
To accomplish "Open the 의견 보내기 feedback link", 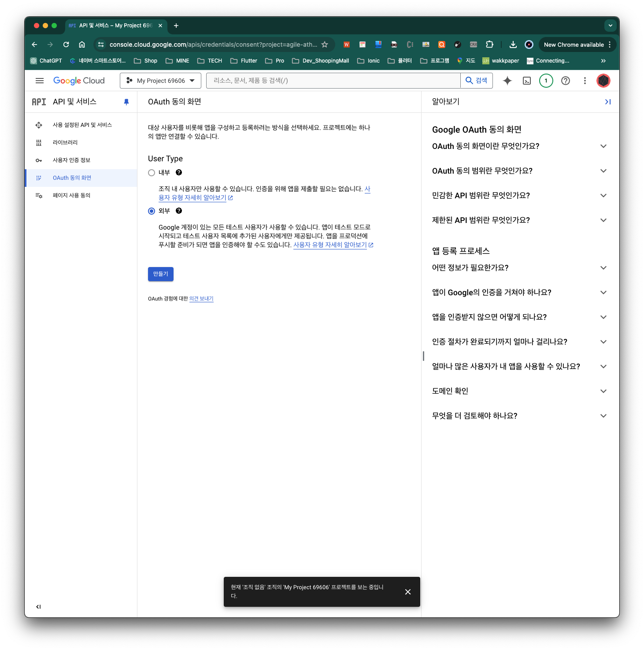I will pos(201,299).
